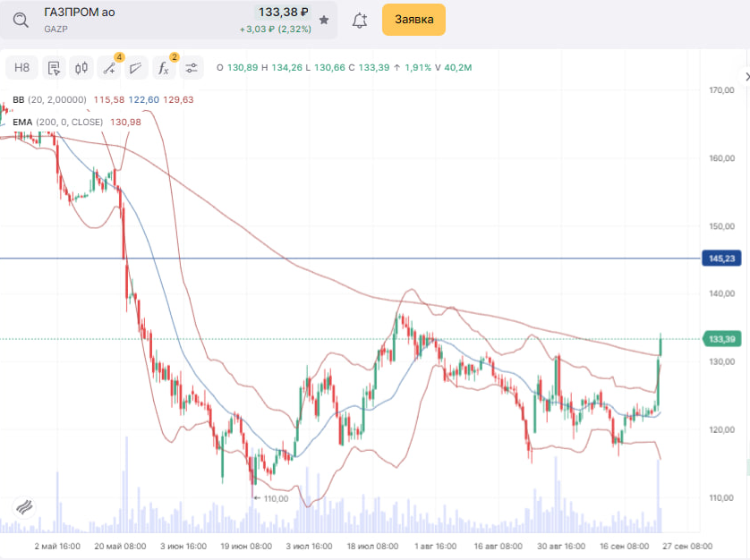The height and width of the screenshot is (560, 750).
Task: Open the fx indicators menu
Action: tap(164, 68)
